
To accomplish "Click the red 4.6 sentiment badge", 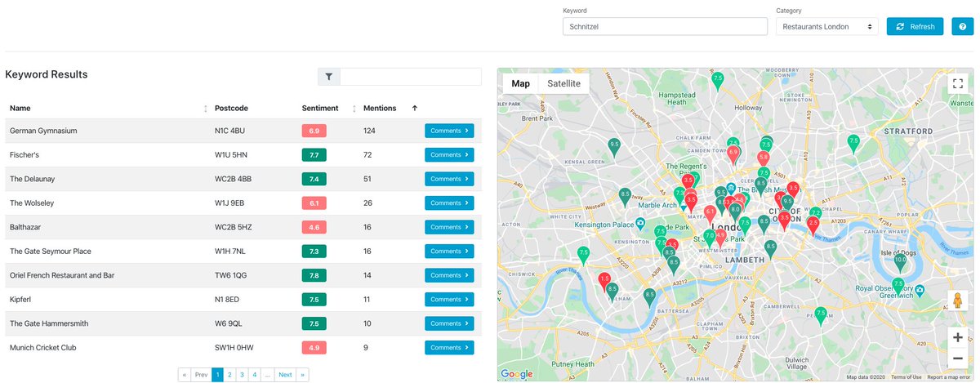I will (x=314, y=227).
